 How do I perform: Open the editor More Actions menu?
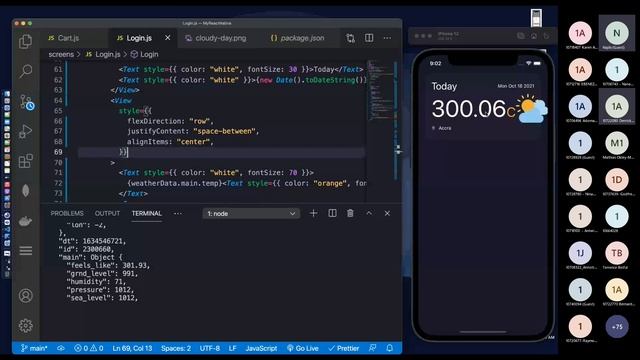pos(387,38)
